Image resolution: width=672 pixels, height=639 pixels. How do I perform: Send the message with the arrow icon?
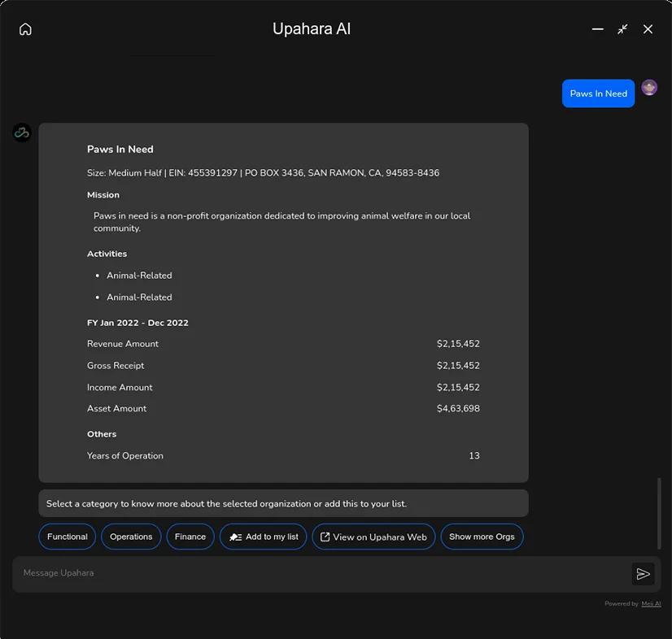(643, 574)
